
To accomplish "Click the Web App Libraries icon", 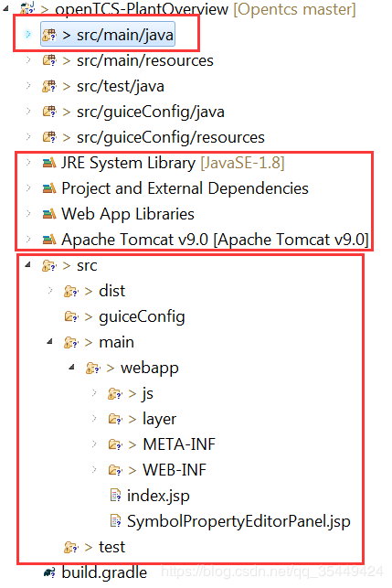I will point(49,214).
